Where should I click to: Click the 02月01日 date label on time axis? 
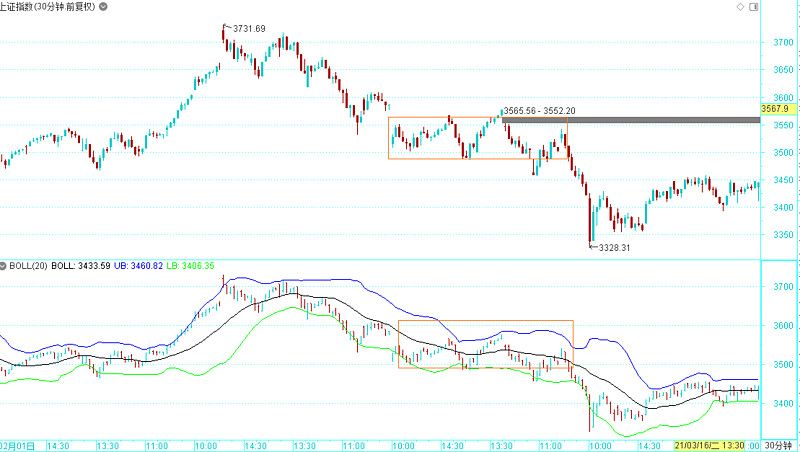click(18, 446)
